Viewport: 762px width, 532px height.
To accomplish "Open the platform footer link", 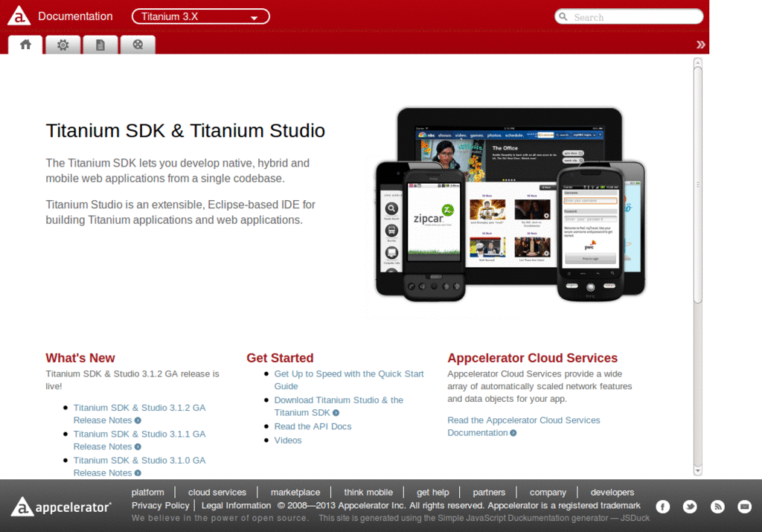I will pos(148,492).
